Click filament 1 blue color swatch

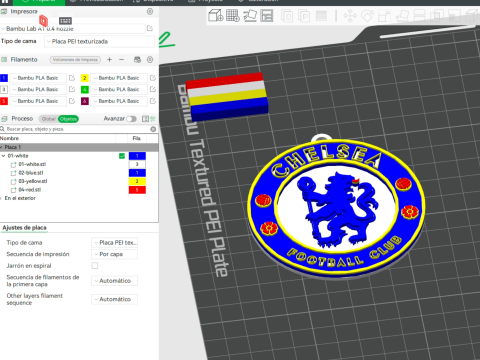pos(4,78)
